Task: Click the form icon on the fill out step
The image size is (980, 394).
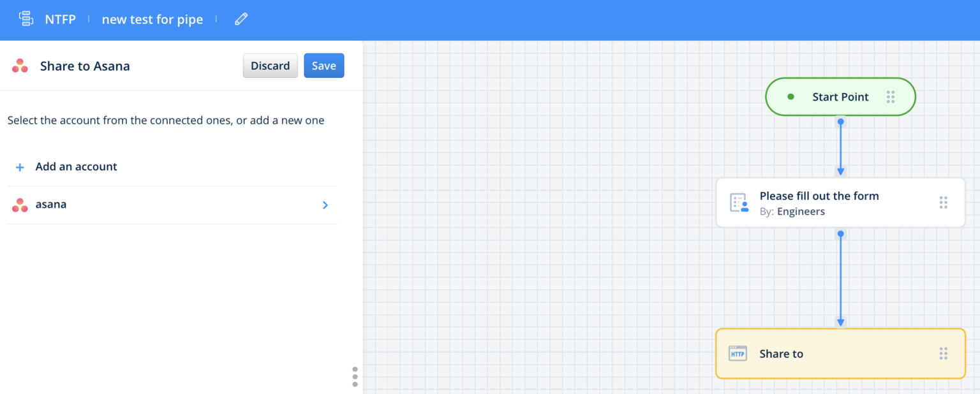Action: pyautogui.click(x=739, y=203)
